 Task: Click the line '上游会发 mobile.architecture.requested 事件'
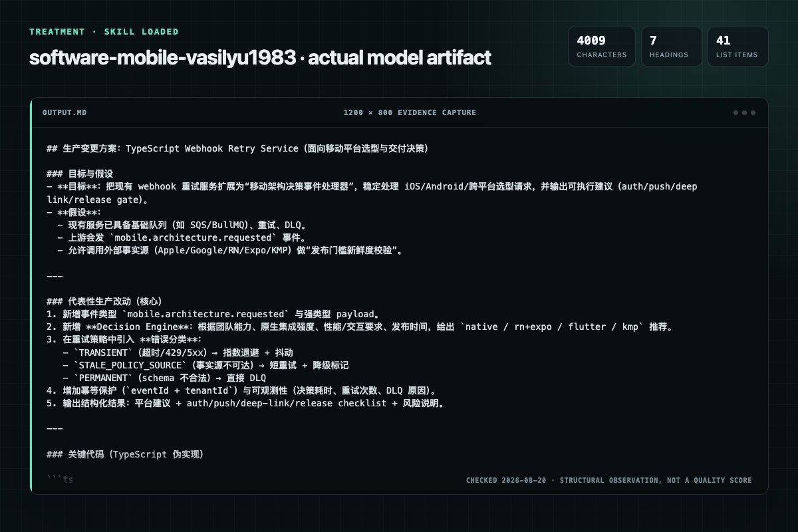(x=183, y=237)
